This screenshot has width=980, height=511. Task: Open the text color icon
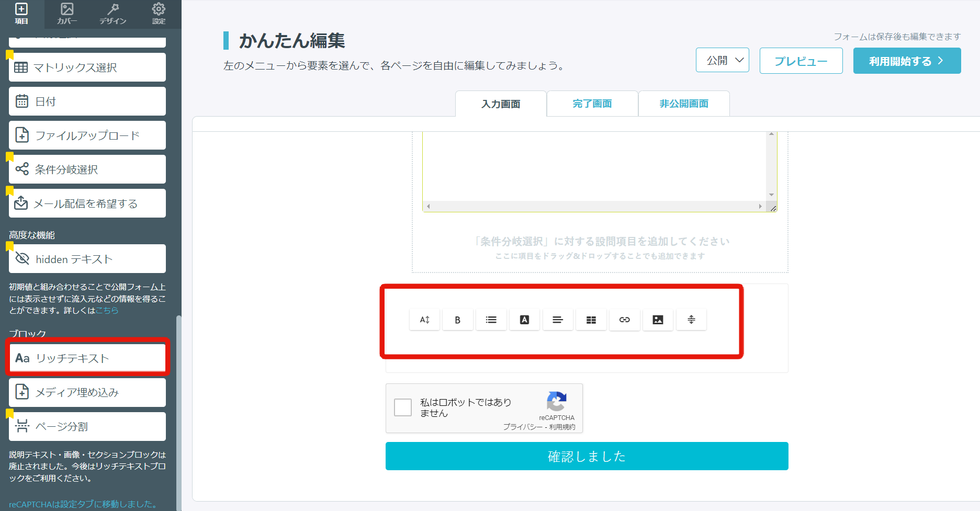pos(524,320)
